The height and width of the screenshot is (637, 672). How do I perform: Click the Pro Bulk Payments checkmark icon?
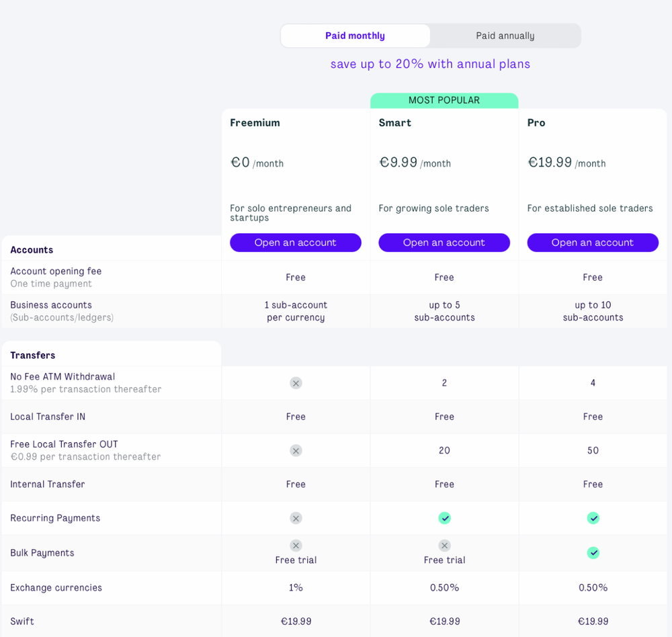(x=593, y=552)
